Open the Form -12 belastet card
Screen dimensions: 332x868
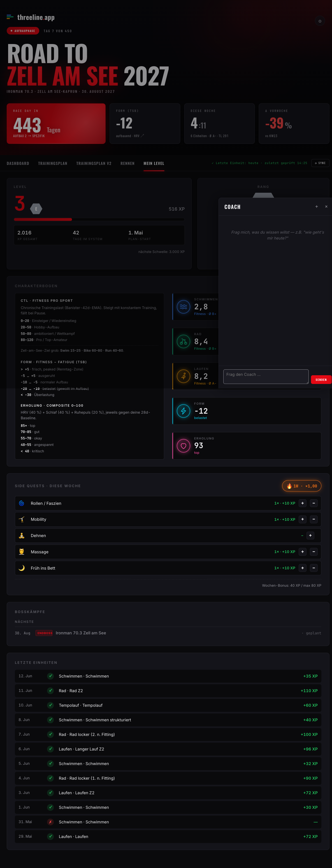pos(247,411)
